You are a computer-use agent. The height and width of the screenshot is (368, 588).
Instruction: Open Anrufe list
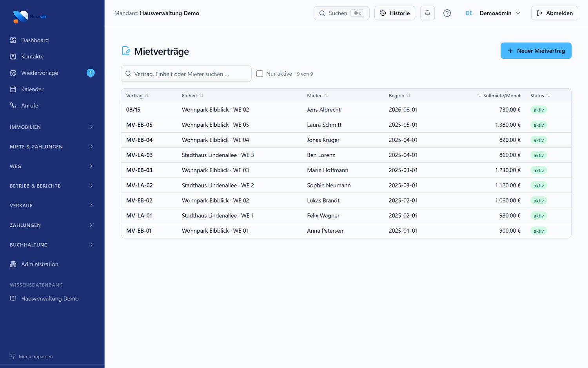52,106
